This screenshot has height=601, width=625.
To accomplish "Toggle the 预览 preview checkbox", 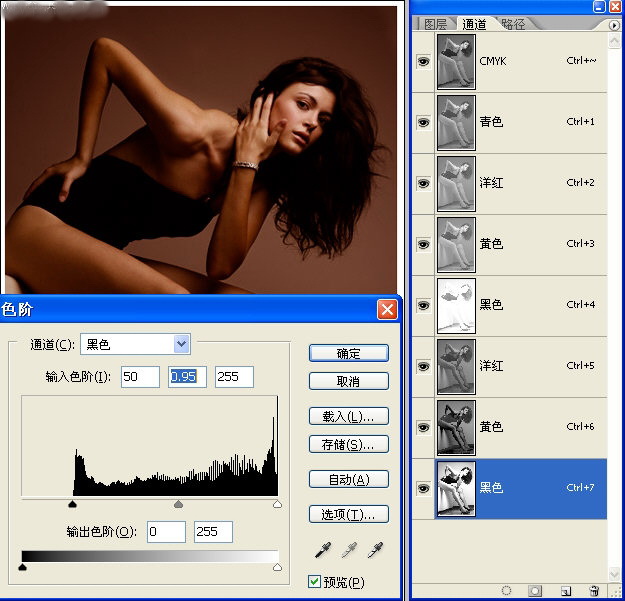I will point(315,581).
